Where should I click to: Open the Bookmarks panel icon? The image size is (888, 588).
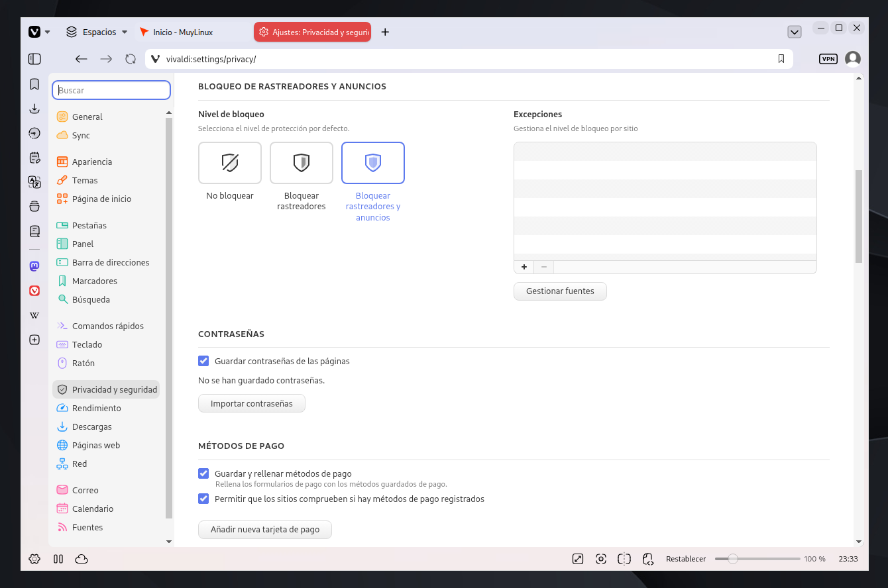coord(34,84)
